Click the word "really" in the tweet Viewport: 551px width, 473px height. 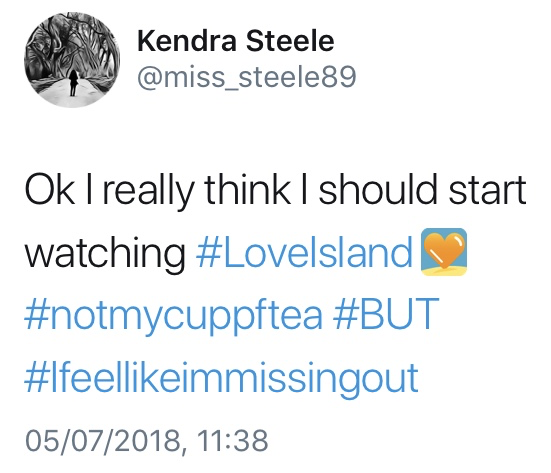pos(148,192)
